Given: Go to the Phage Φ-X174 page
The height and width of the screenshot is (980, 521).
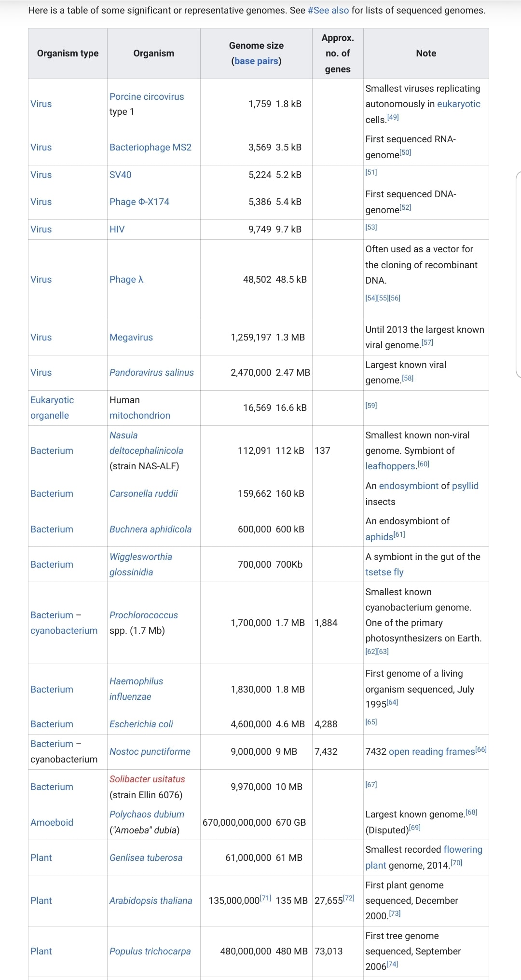Looking at the screenshot, I should pos(139,202).
